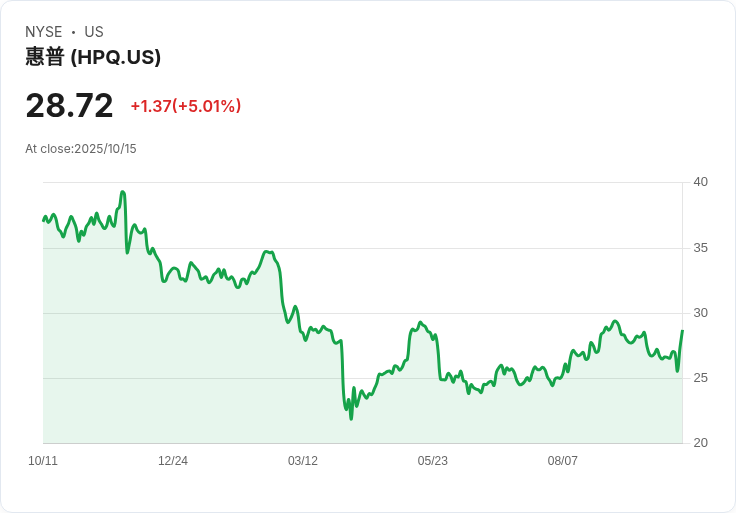Click the 25 y-axis price label
This screenshot has height=513, width=736.
tap(701, 378)
